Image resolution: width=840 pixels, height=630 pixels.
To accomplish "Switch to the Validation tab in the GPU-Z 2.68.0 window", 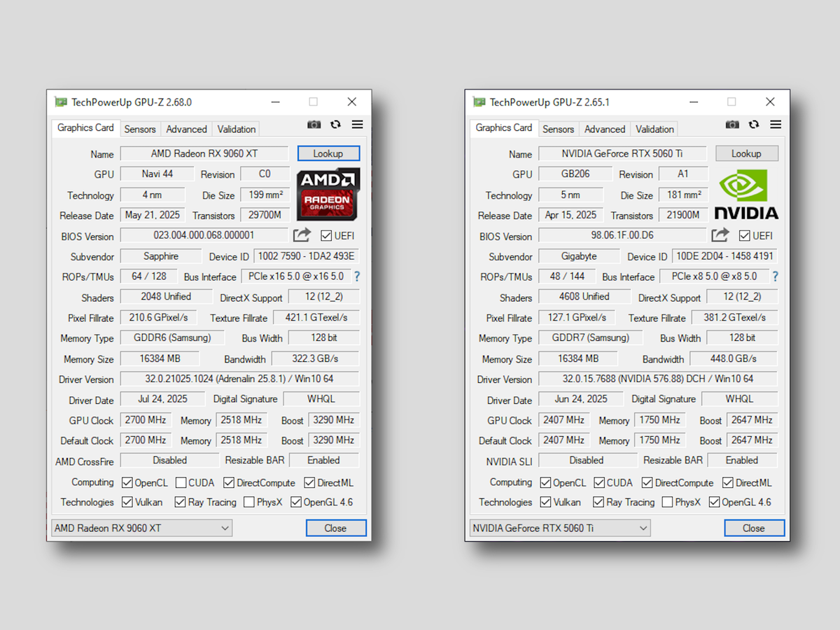I will point(237,129).
